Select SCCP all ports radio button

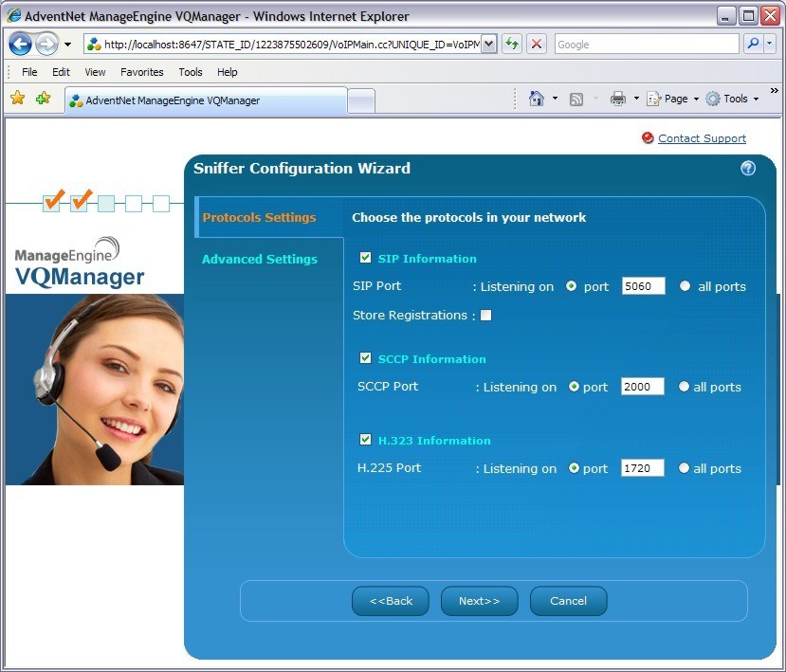point(684,387)
